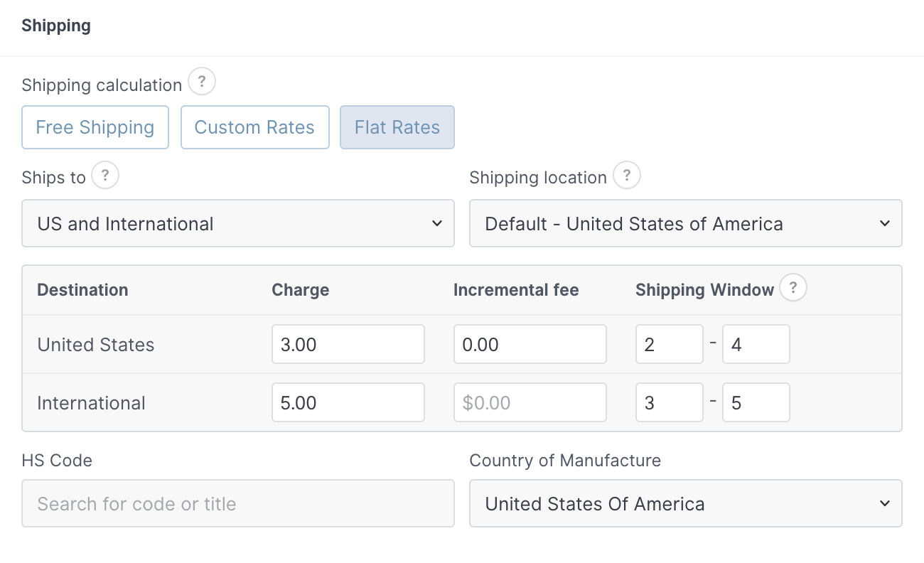
Task: Click International incremental fee field
Action: 530,403
